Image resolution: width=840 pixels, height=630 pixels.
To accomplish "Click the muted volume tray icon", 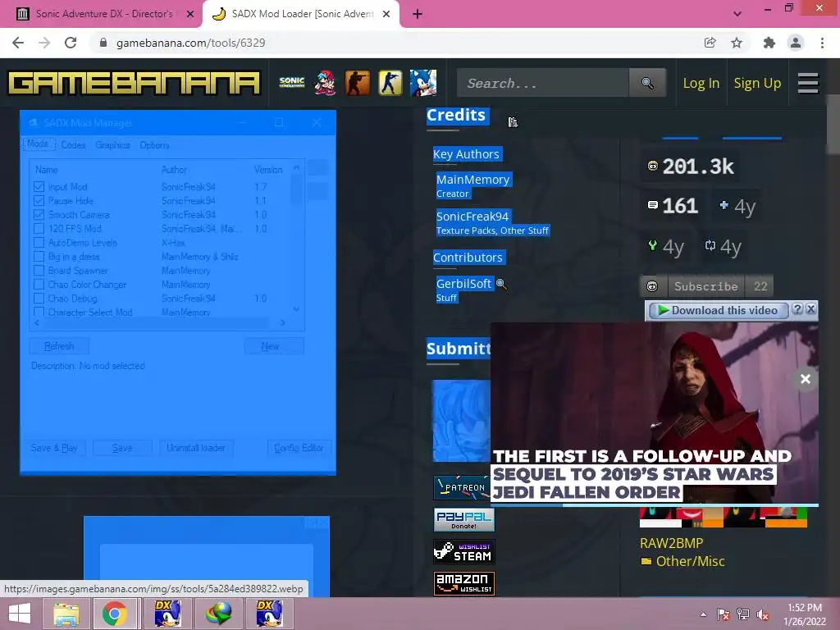I will (763, 614).
